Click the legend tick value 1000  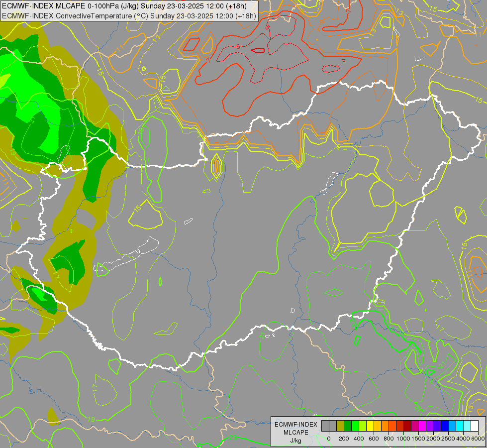pyautogui.click(x=403, y=439)
